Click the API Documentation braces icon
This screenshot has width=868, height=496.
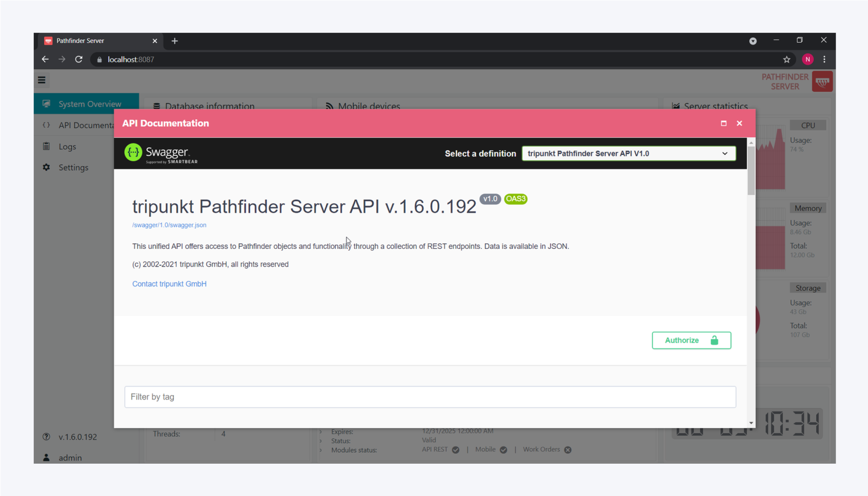[46, 125]
